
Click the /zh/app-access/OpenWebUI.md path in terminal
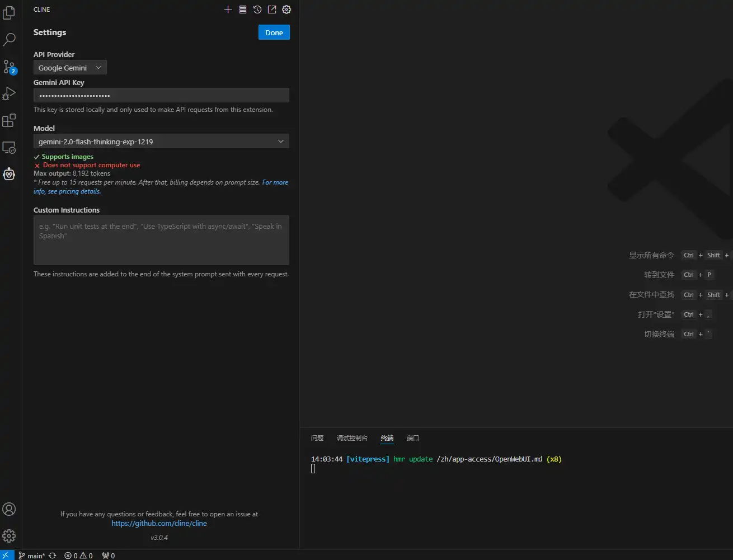coord(490,459)
